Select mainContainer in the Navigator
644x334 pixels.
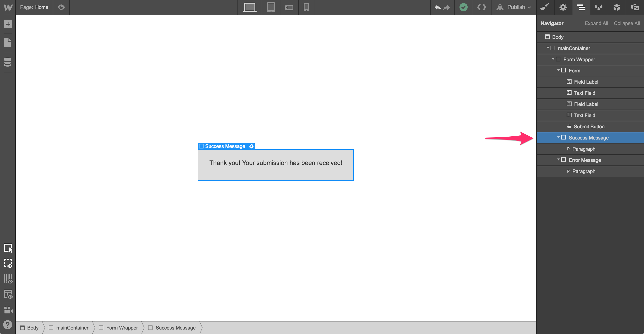(x=590, y=48)
